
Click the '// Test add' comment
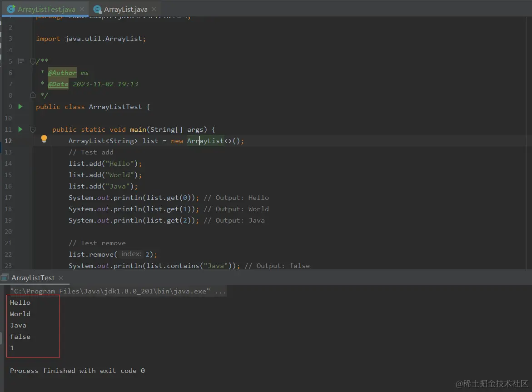pos(91,152)
